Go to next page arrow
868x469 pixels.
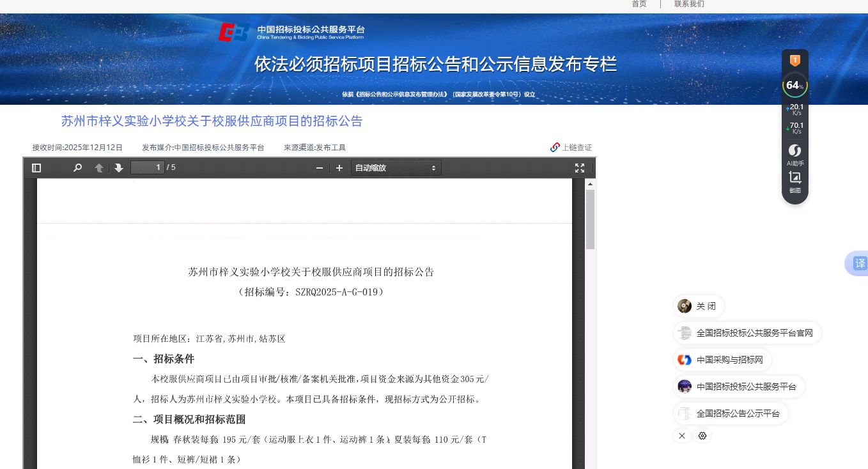click(x=118, y=168)
